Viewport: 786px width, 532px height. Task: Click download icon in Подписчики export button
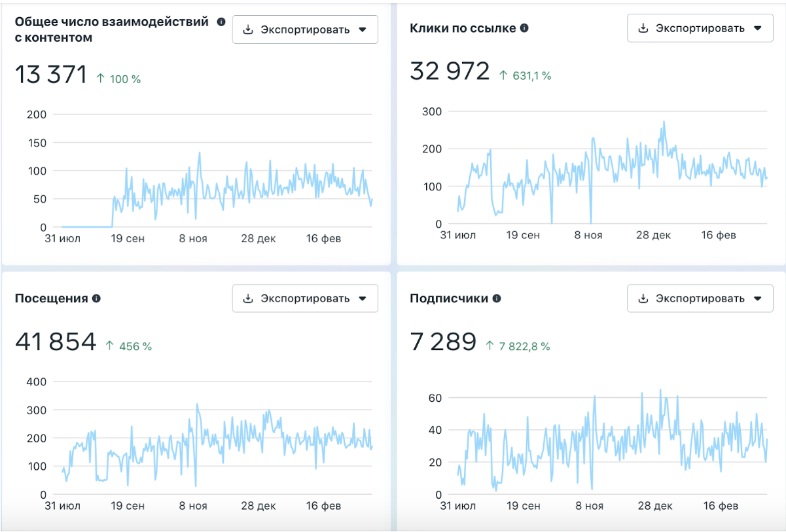click(643, 298)
